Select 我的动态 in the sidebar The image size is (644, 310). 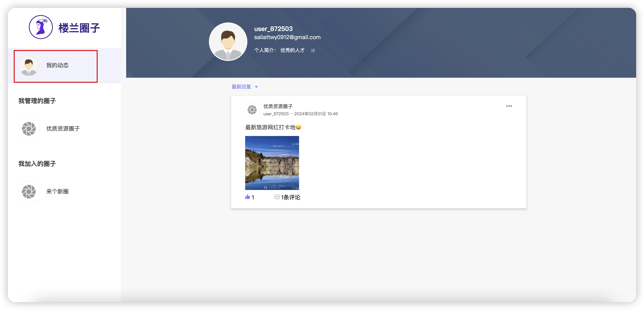[x=57, y=65]
